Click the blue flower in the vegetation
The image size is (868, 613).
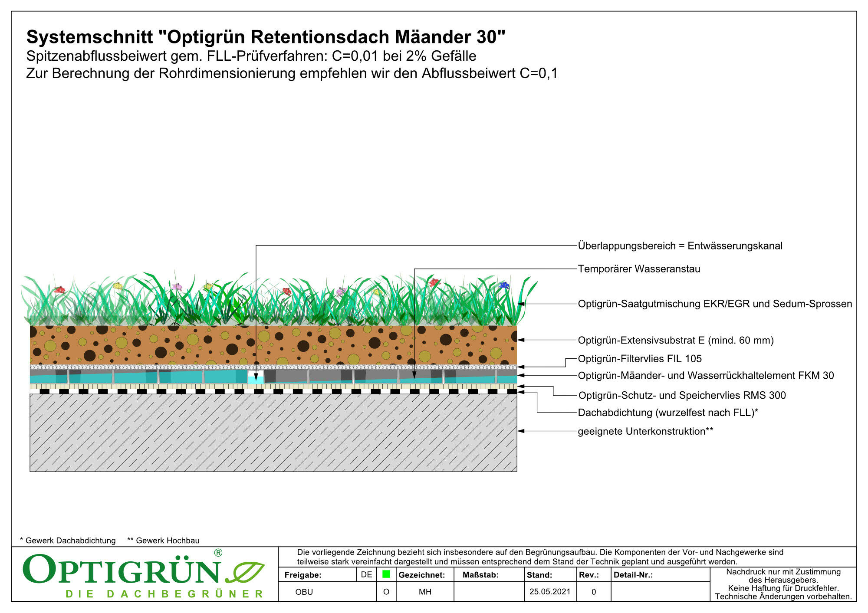pos(504,285)
